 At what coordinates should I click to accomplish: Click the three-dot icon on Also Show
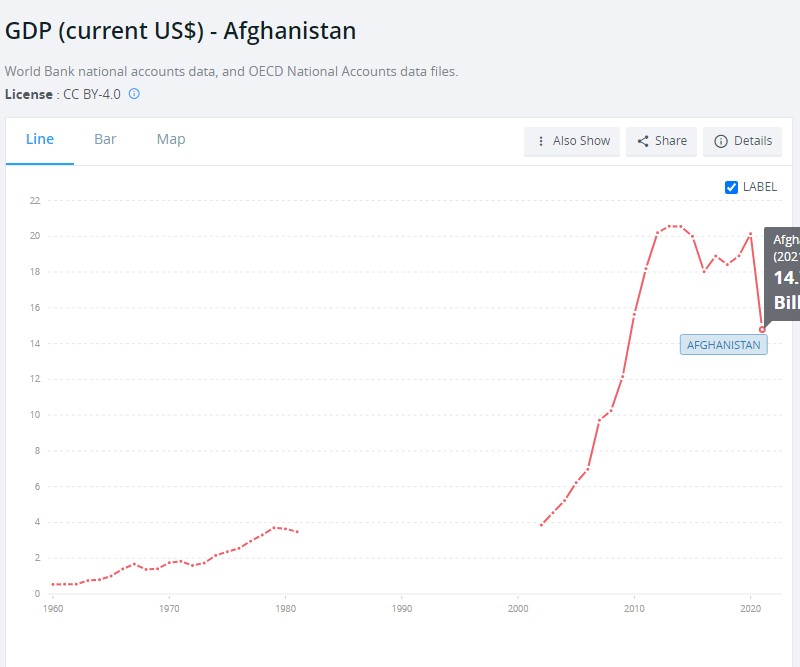(541, 141)
